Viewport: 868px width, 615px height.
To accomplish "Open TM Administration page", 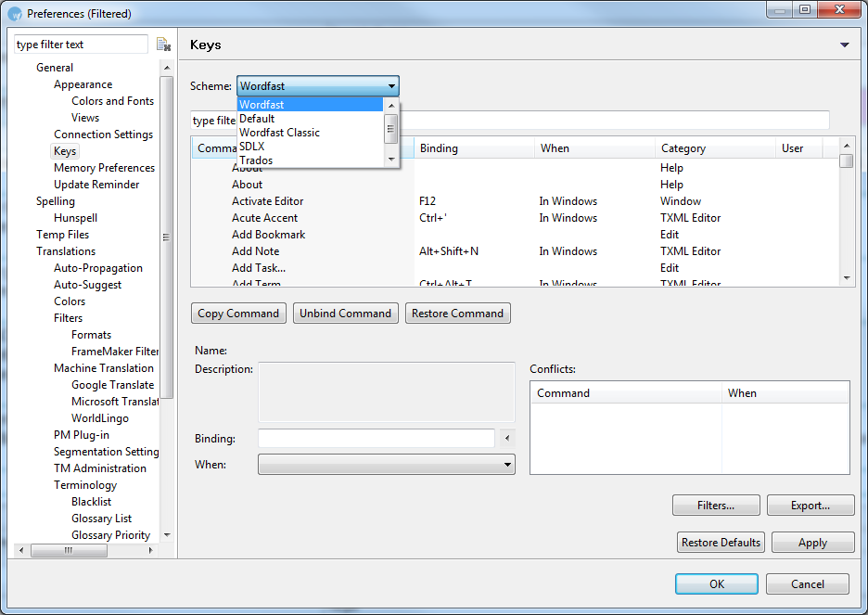I will click(x=100, y=468).
